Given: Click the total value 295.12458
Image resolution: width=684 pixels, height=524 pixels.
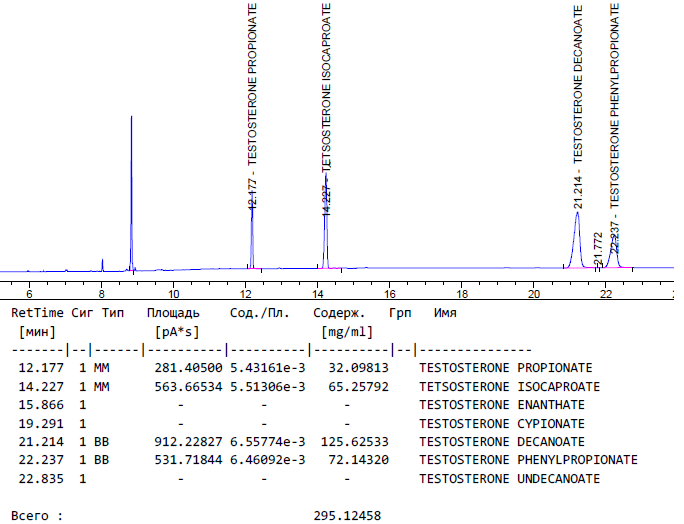Looking at the screenshot, I should coord(346,516).
